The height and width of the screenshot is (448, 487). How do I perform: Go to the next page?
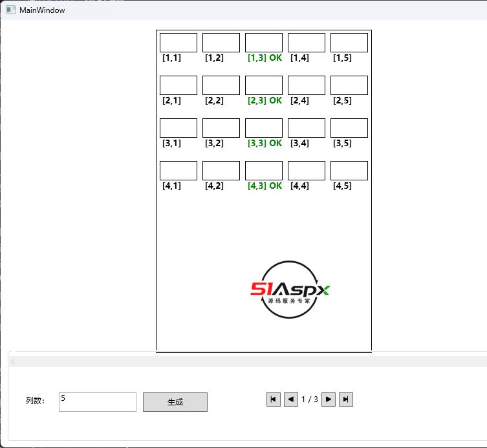pos(329,400)
